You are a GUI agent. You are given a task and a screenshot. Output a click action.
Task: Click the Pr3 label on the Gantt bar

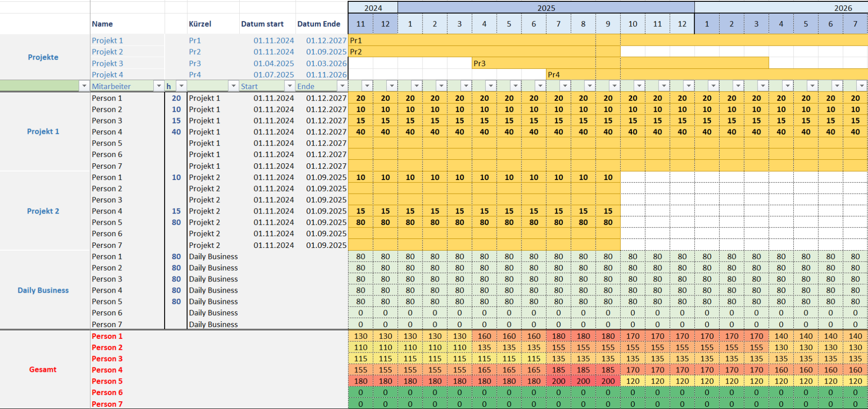(479, 63)
